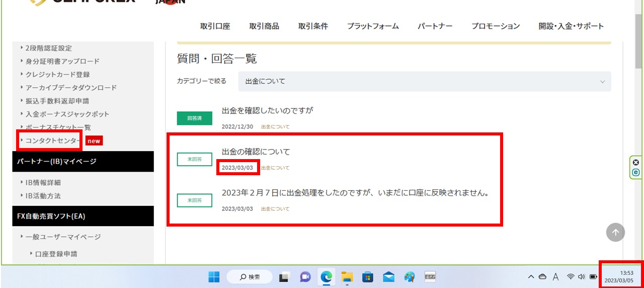Open the Paint app in taskbar
This screenshot has width=644, height=288.
[x=409, y=276]
